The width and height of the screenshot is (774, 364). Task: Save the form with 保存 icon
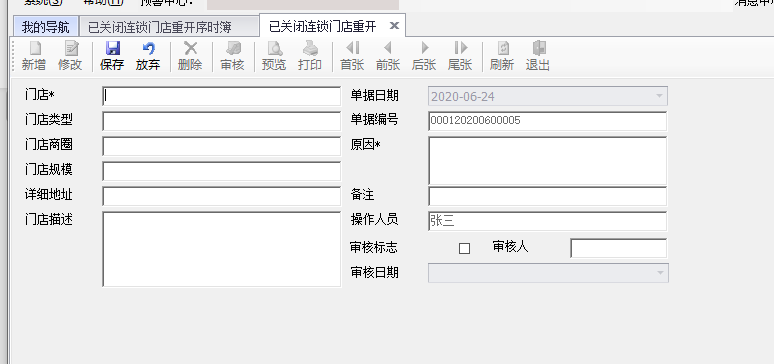(x=112, y=56)
